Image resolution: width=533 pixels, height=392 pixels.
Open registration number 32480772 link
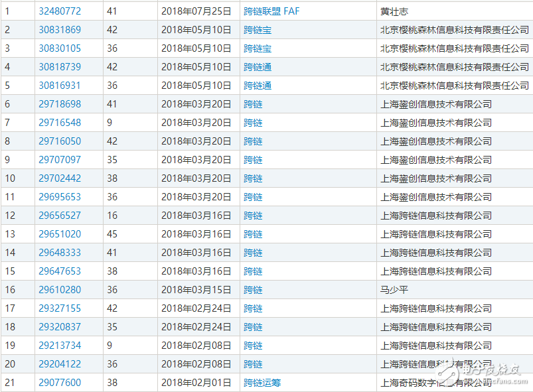60,11
